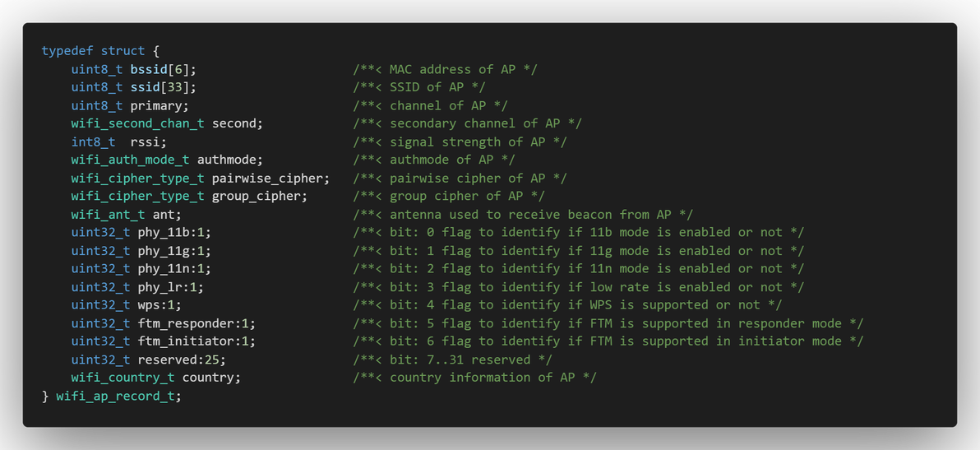Click the antenna used to receive beacon comment
The width and height of the screenshot is (980, 450).
click(523, 215)
